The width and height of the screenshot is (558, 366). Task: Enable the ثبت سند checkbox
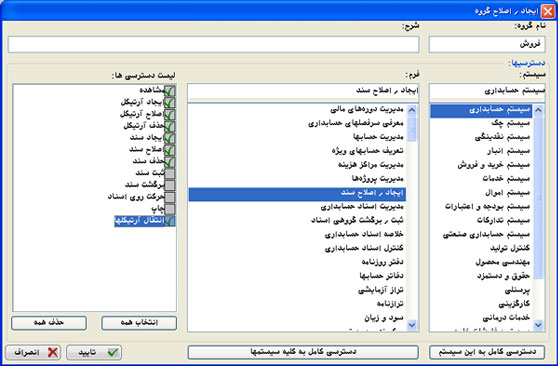pyautogui.click(x=170, y=173)
